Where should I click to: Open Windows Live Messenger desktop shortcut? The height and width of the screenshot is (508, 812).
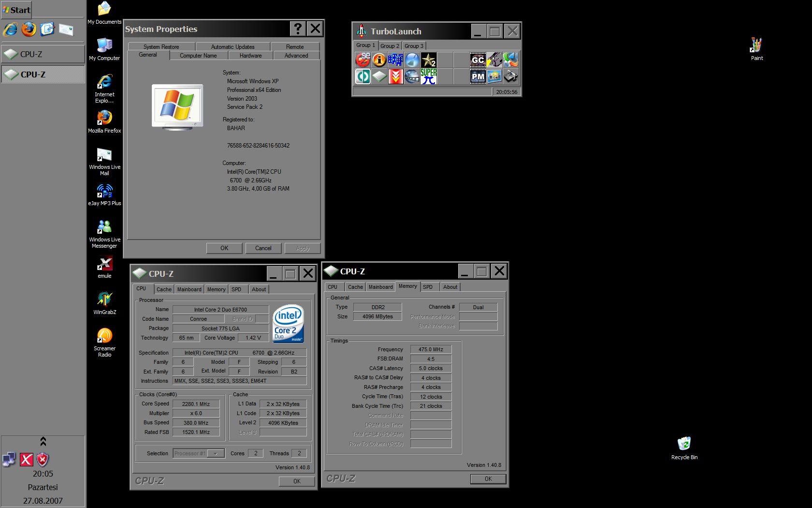pyautogui.click(x=104, y=234)
